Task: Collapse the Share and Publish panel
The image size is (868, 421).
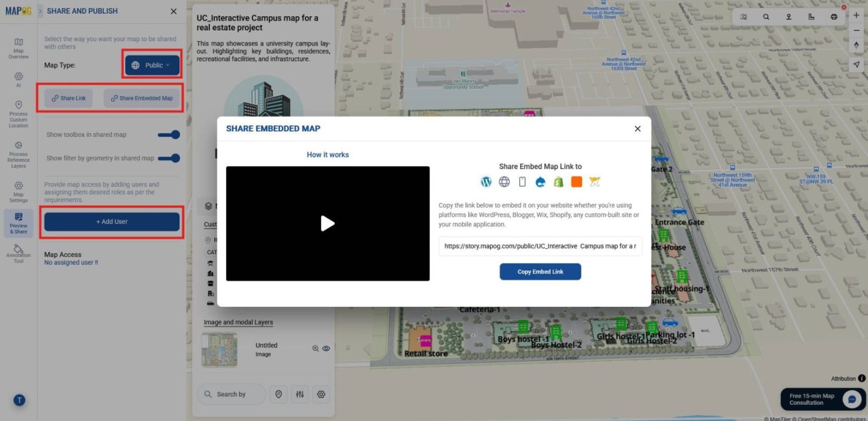Action: coord(173,11)
